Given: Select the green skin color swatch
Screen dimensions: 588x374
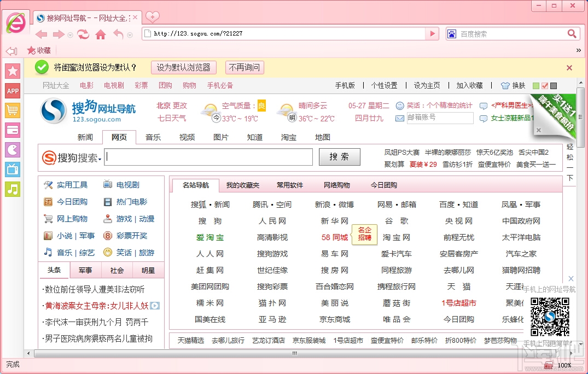Looking at the screenshot, I should pyautogui.click(x=536, y=86).
